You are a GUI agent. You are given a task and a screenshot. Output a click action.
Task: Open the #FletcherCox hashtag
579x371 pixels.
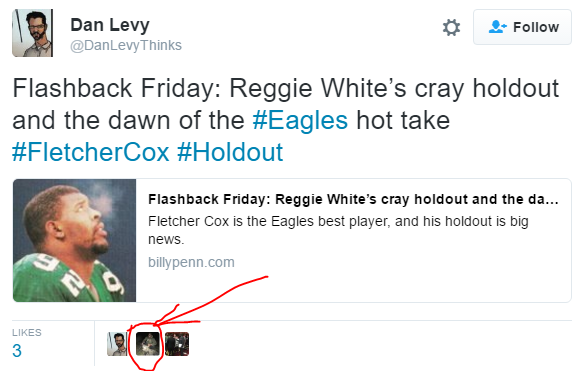90,152
